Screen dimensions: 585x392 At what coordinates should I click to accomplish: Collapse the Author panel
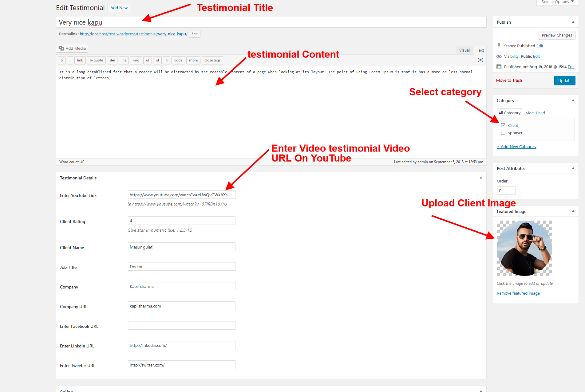tap(481, 390)
